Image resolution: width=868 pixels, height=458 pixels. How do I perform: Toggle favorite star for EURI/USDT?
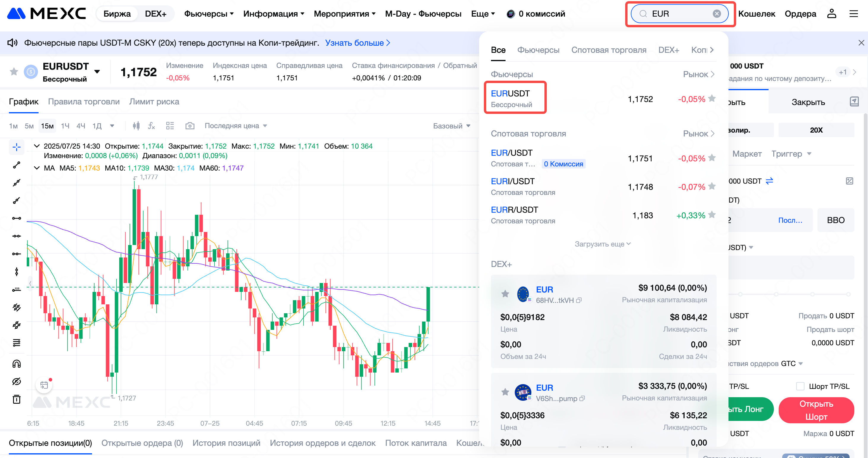[x=712, y=186]
